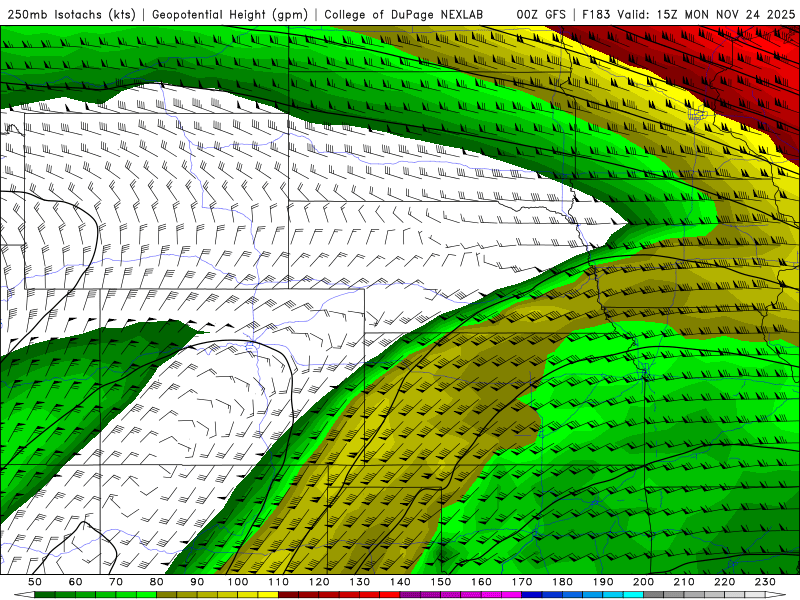The height and width of the screenshot is (600, 800).
Task: Click the 90 knot colorbar label
Action: [x=197, y=582]
